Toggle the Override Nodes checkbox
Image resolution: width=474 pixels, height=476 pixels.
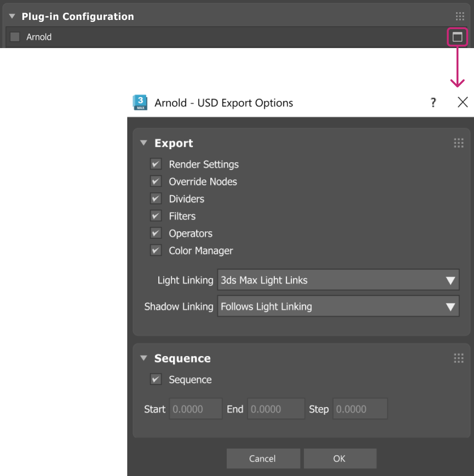tap(156, 181)
